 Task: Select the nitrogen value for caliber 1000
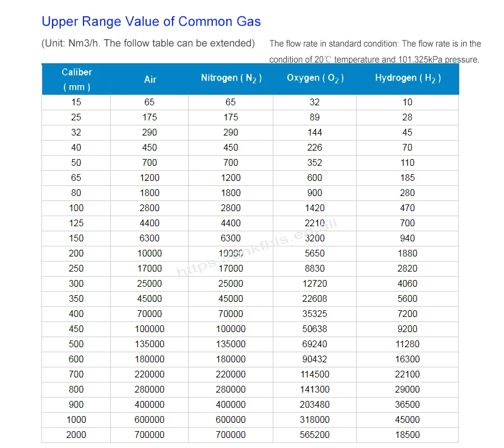tap(231, 419)
